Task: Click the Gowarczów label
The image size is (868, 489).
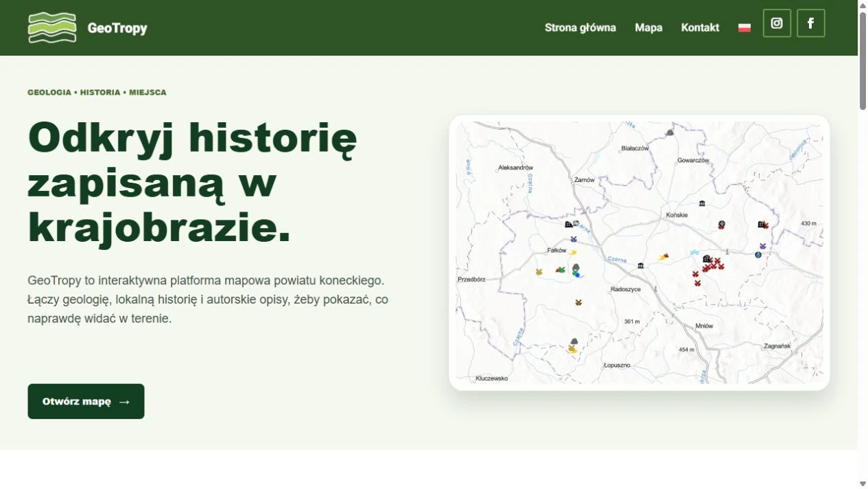Action: coord(692,160)
